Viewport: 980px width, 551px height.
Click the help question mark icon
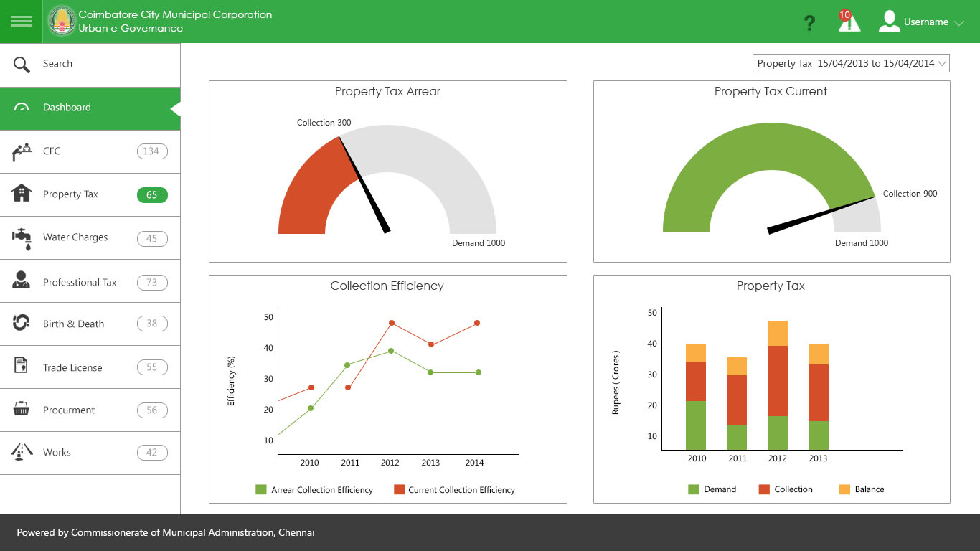(809, 23)
